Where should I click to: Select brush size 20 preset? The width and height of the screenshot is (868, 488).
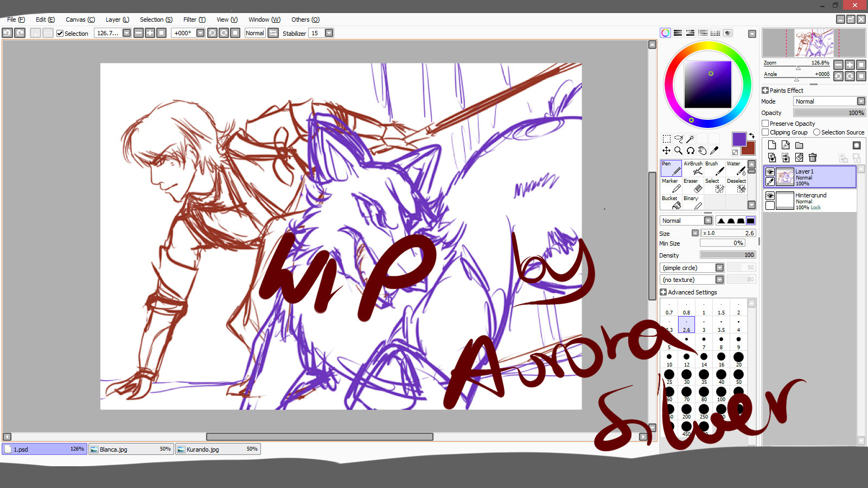click(738, 359)
